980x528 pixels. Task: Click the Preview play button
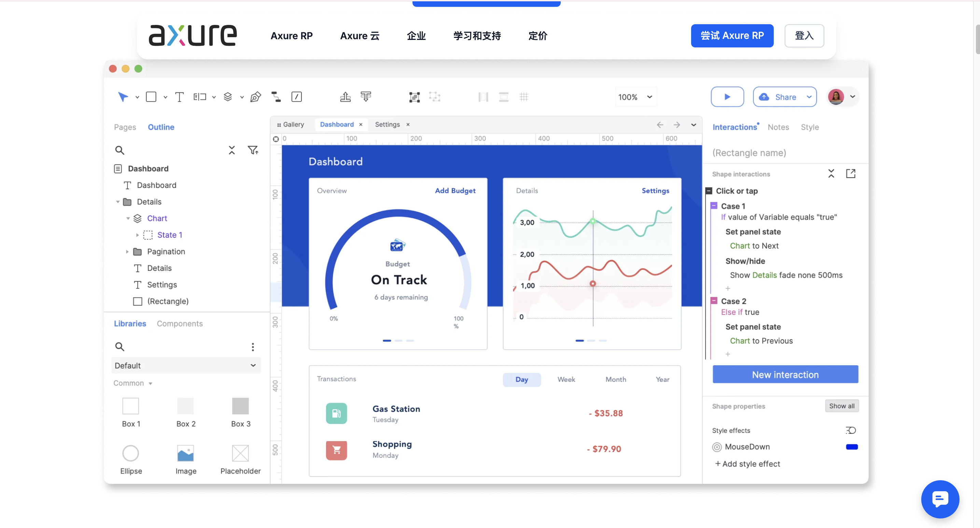tap(727, 97)
